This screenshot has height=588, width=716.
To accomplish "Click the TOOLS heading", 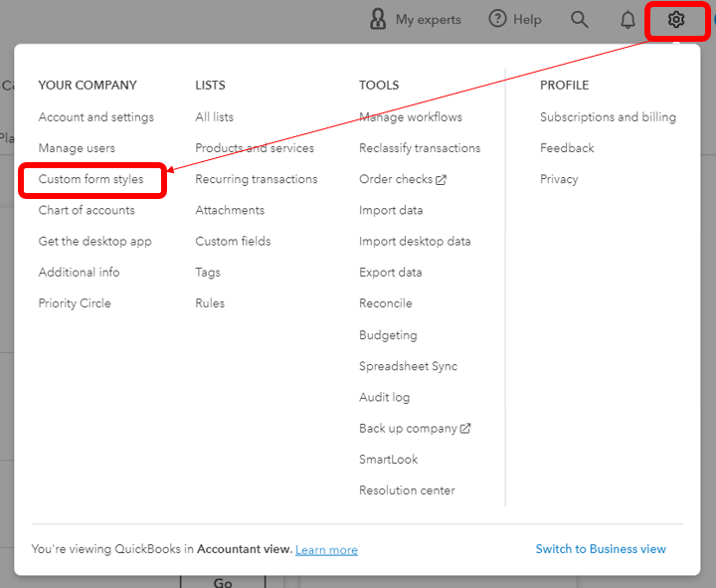I will (379, 86).
